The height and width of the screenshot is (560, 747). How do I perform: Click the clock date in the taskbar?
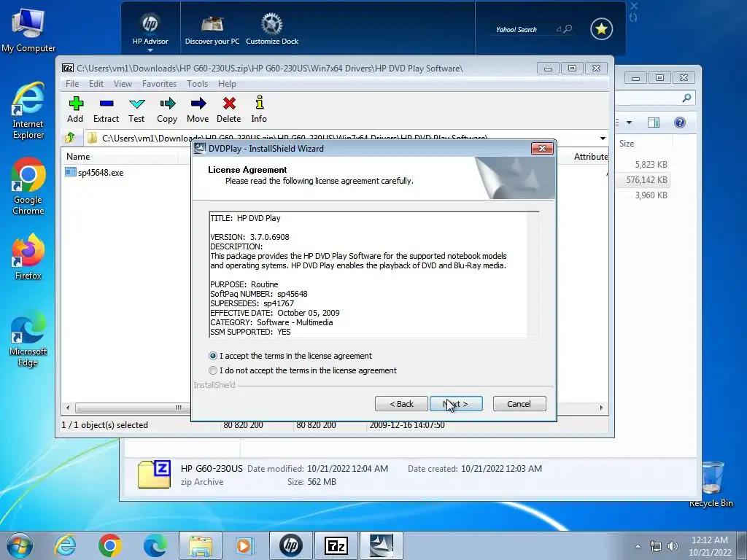[710, 546]
